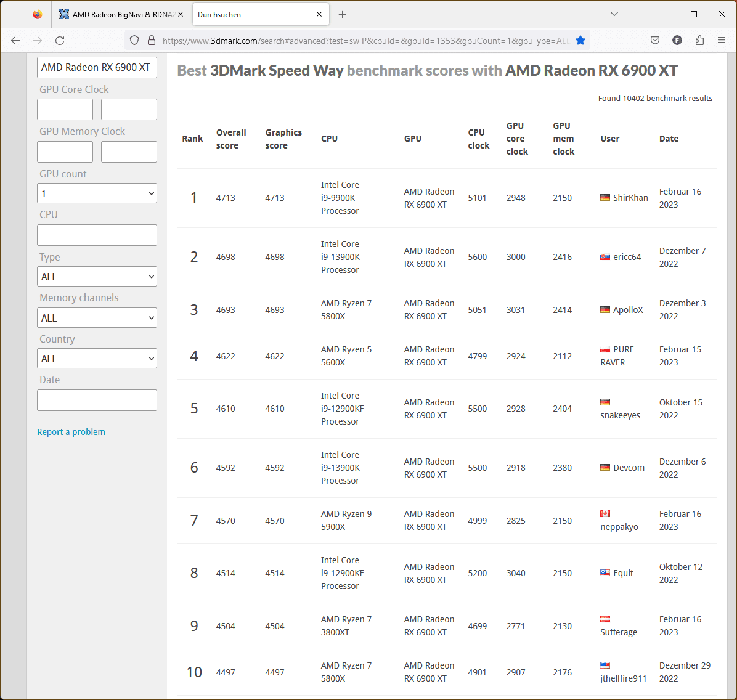Open user Devcom's result
The image size is (737, 700).
(629, 468)
